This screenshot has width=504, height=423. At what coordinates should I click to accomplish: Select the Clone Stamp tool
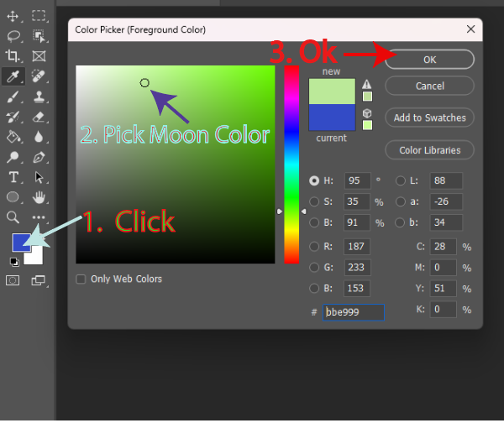[x=39, y=97]
